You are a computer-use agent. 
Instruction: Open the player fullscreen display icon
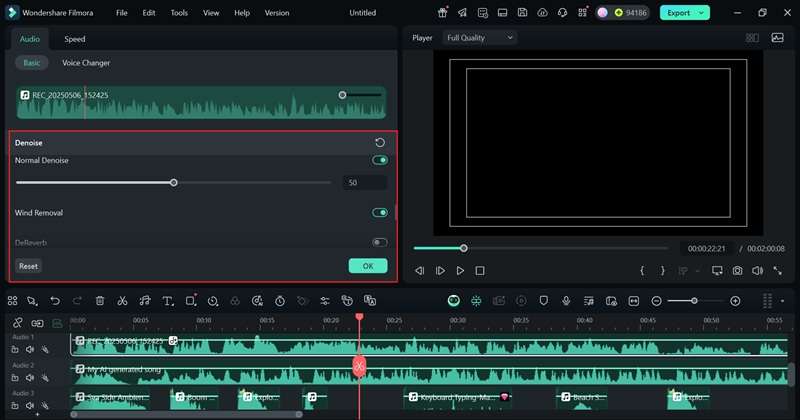(x=717, y=270)
